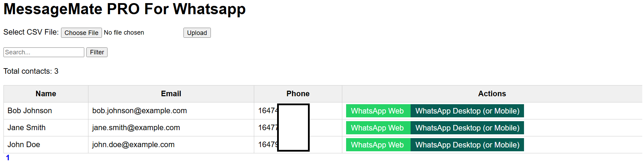Open WhatsApp Desktop for Bob Johnson

(x=467, y=111)
